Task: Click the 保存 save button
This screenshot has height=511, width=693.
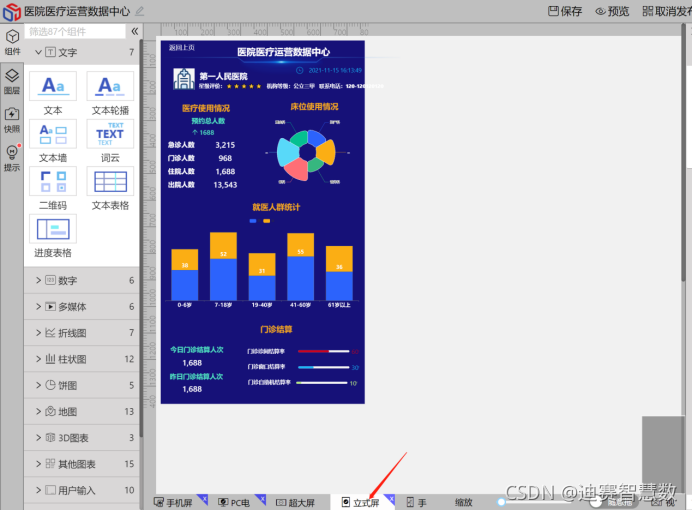Action: pyautogui.click(x=565, y=11)
